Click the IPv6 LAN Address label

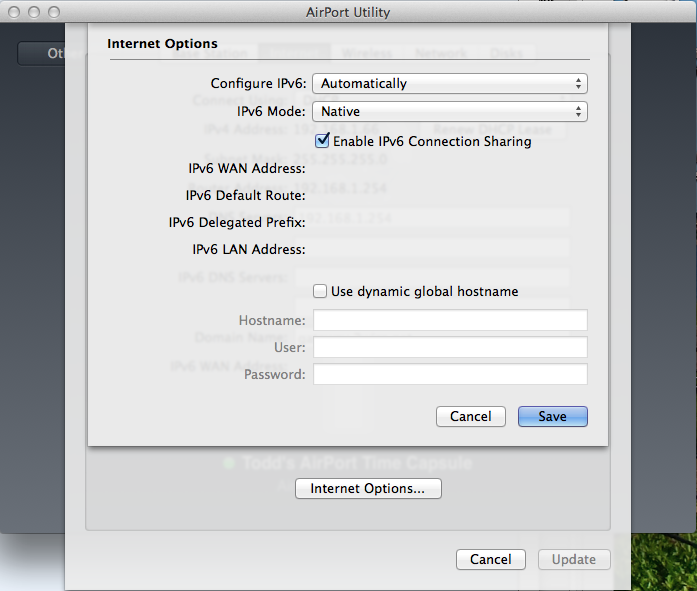pos(249,249)
